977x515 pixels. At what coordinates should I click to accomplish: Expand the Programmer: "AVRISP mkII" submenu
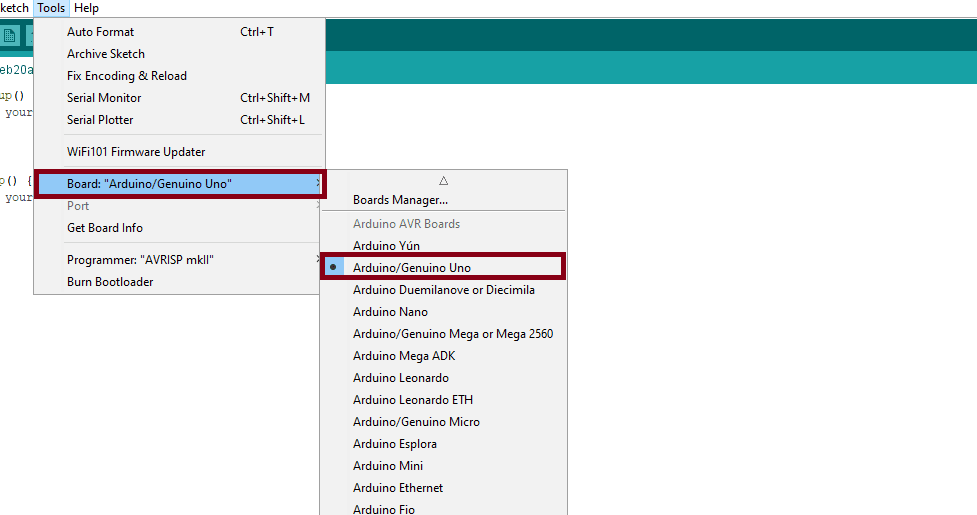click(179, 260)
